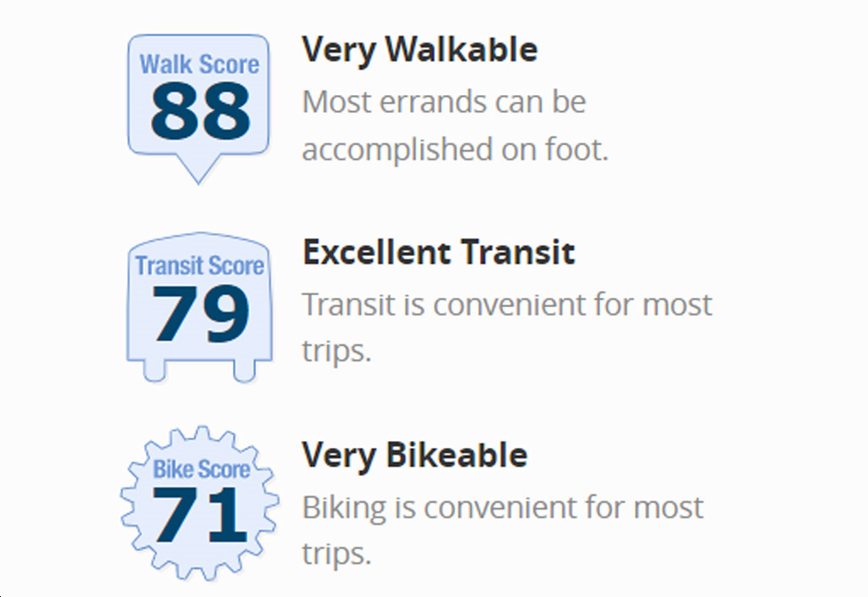Click the "Walk Score" label text

pyautogui.click(x=199, y=65)
